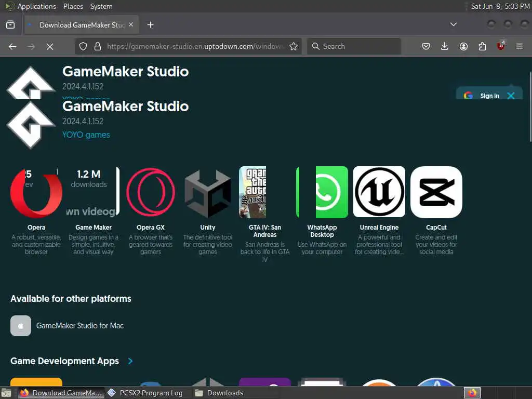
Task: Click the page vertical scrollbar
Action: (530, 107)
